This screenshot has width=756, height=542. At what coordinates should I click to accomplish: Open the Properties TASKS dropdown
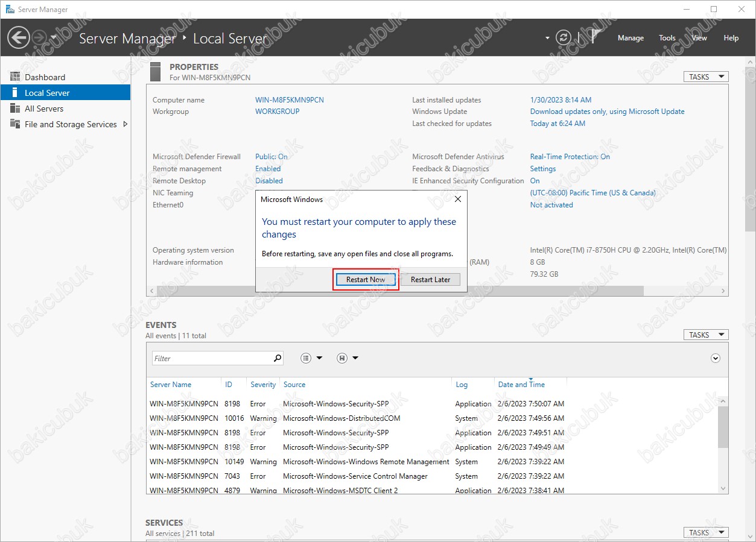click(x=705, y=77)
